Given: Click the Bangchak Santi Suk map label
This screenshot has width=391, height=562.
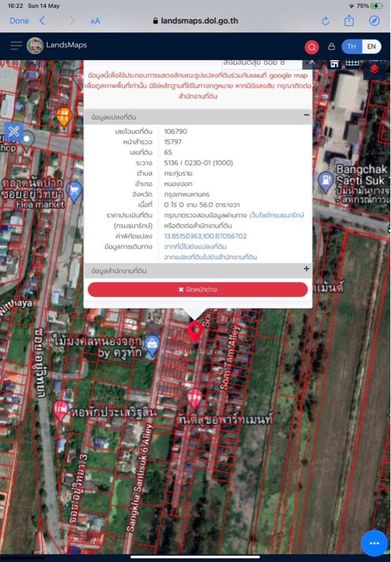Looking at the screenshot, I should [362, 175].
